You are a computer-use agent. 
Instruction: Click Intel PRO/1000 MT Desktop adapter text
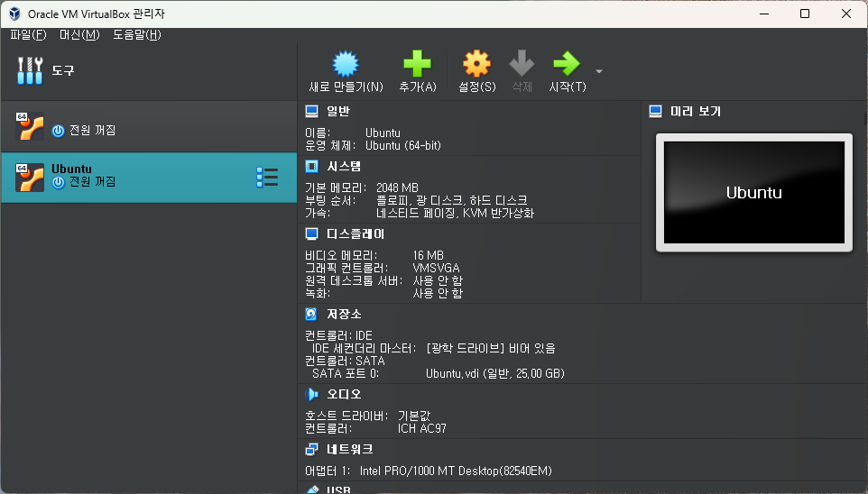pyautogui.click(x=456, y=471)
